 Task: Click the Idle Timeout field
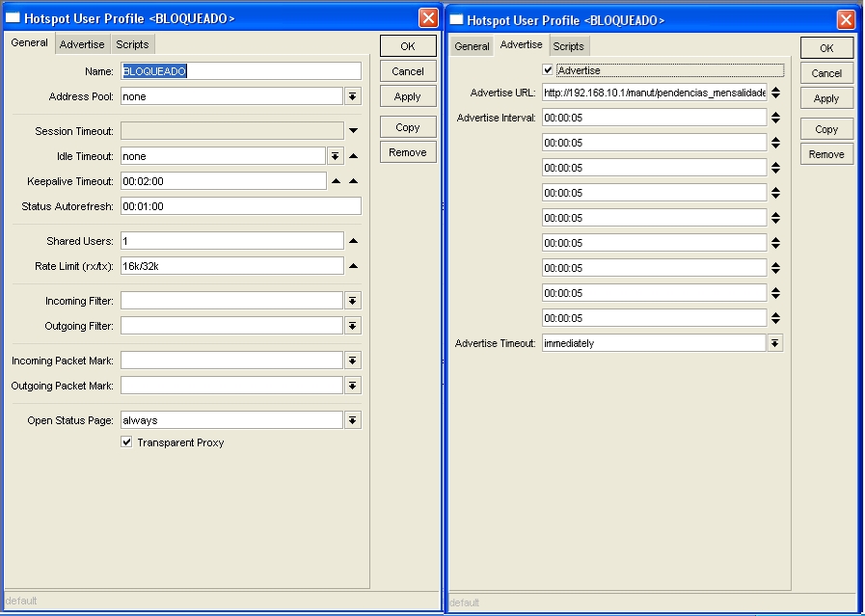224,156
